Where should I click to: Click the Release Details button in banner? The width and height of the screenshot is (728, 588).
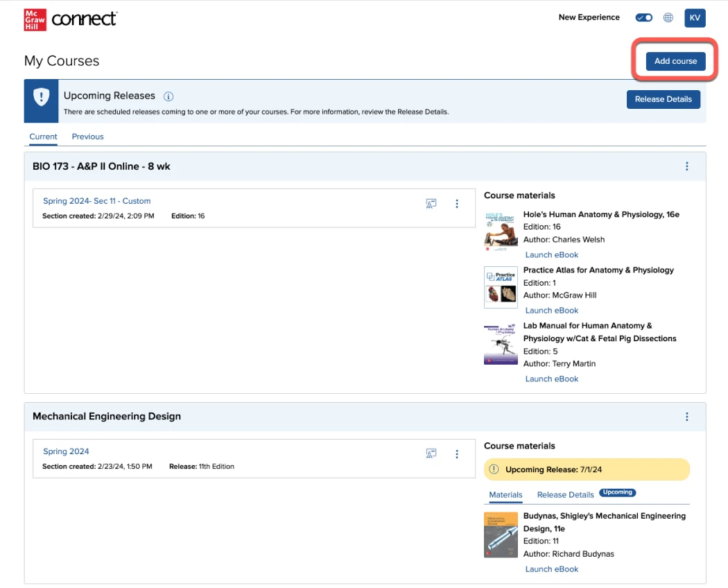click(663, 99)
